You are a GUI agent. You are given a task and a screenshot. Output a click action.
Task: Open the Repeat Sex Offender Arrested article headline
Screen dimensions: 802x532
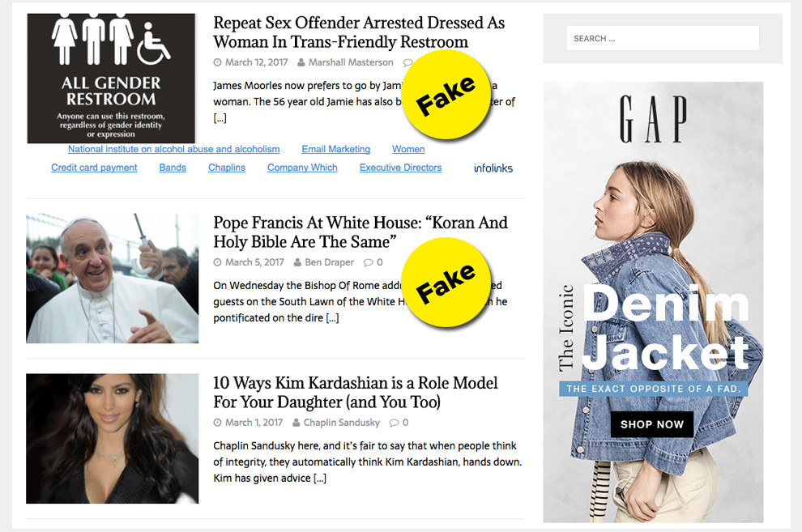pos(359,32)
